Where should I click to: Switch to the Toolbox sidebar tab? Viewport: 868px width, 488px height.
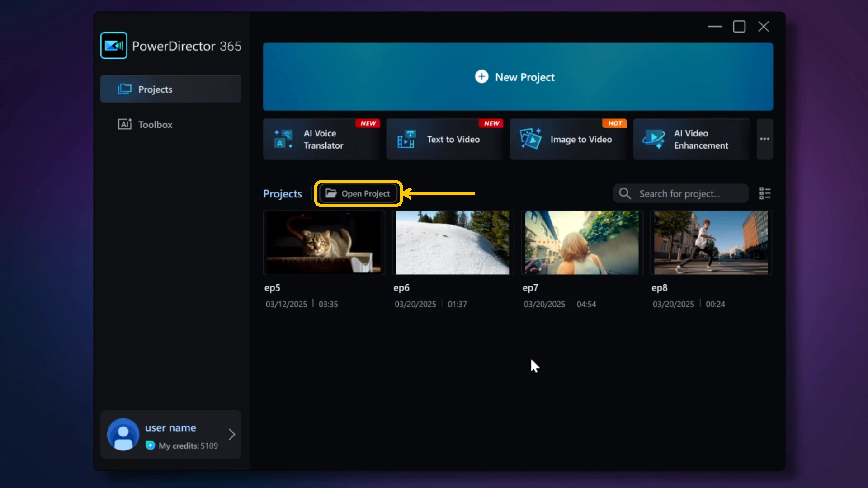click(x=170, y=124)
